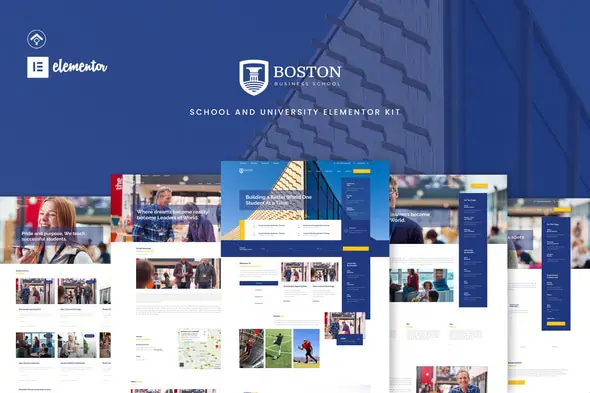Click the yellow button on center mockup's blue band
Screen dimensions: 590x393
tap(356, 249)
